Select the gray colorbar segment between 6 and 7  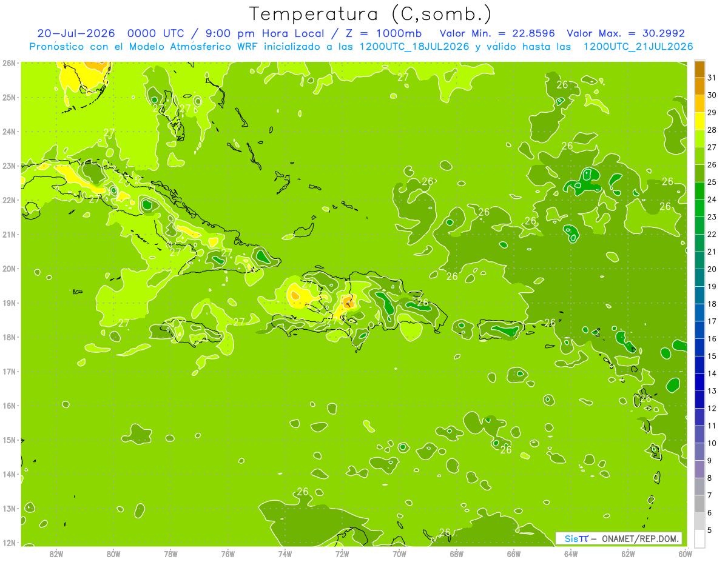coord(699,504)
